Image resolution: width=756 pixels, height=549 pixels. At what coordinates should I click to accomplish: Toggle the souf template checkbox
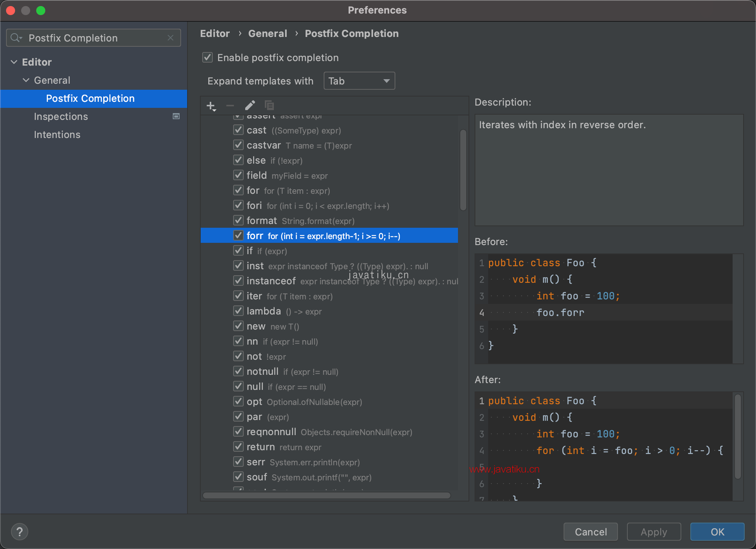[x=238, y=477]
